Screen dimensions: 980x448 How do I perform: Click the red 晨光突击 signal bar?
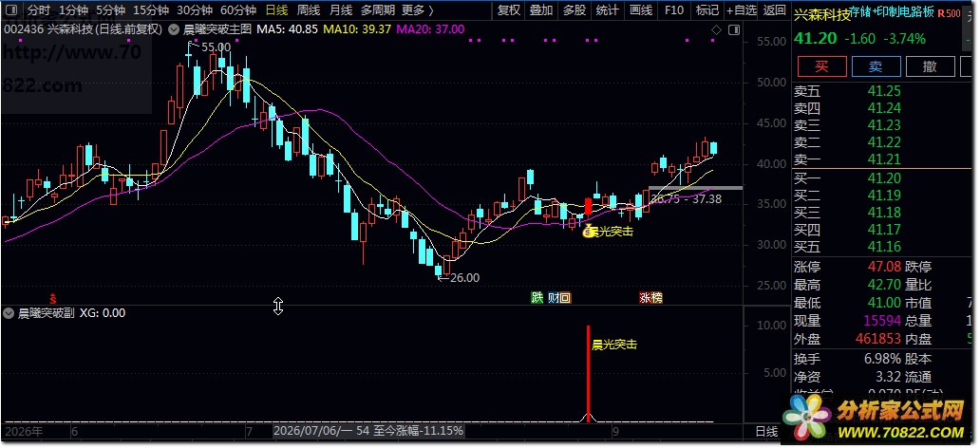coord(588,372)
